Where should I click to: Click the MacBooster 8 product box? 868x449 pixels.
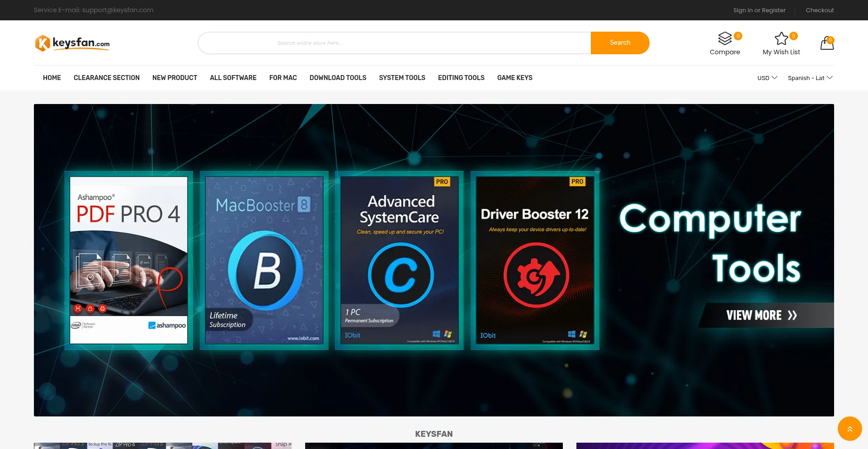[264, 260]
